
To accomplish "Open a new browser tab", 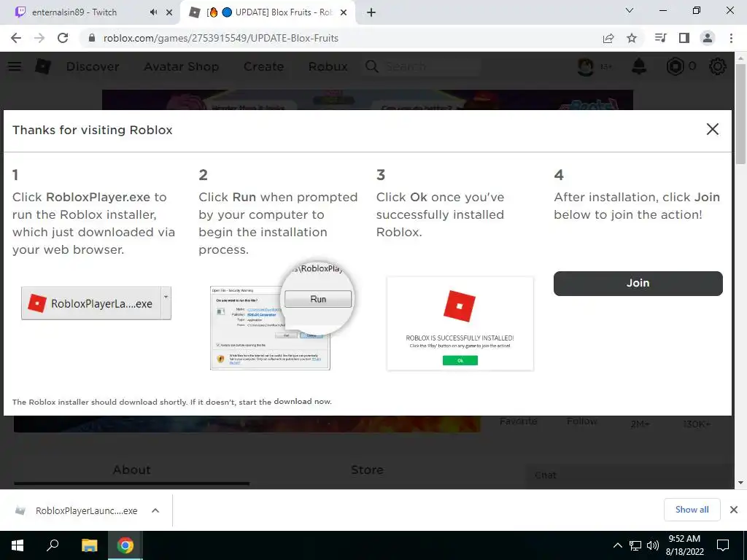I will click(x=371, y=12).
